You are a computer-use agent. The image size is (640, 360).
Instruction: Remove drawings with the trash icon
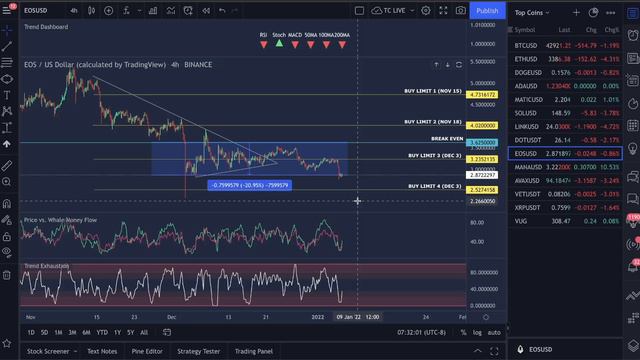point(7,275)
